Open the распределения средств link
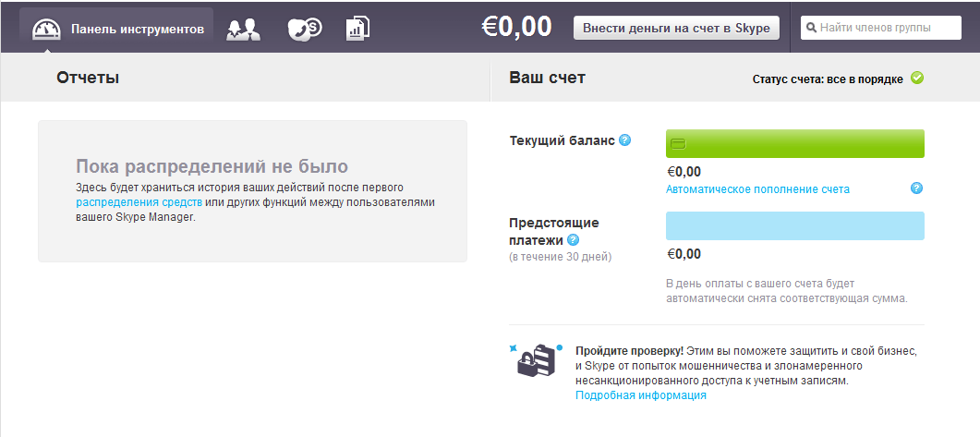980x437 pixels. coord(139,202)
